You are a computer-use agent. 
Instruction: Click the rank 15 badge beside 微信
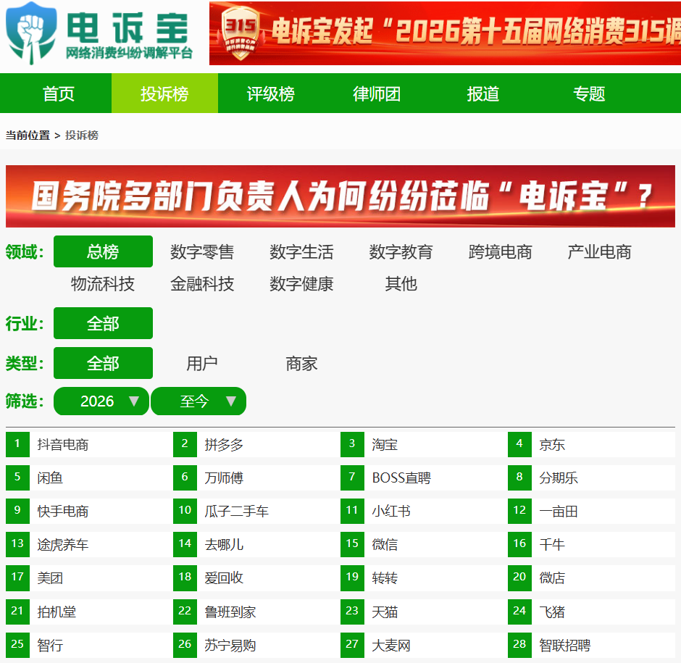coord(352,544)
